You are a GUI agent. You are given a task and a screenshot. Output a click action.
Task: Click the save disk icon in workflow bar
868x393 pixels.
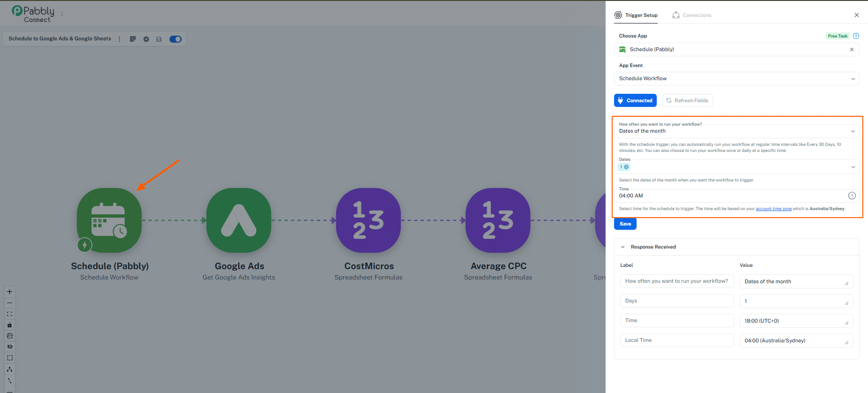click(159, 39)
